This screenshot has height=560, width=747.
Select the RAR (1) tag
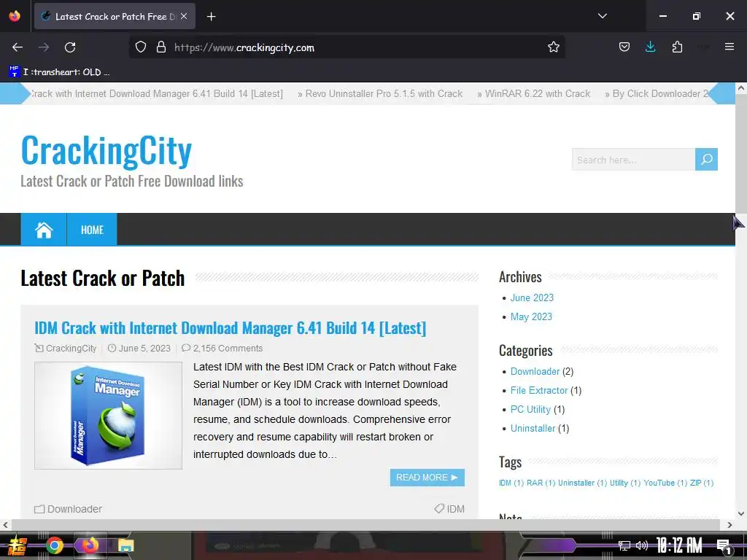tap(541, 483)
